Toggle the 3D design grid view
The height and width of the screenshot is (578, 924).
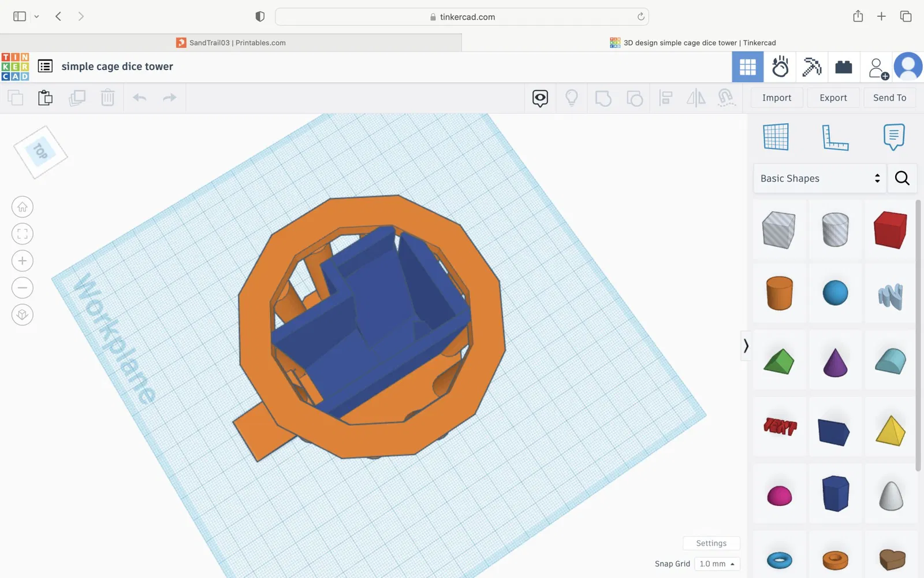748,67
